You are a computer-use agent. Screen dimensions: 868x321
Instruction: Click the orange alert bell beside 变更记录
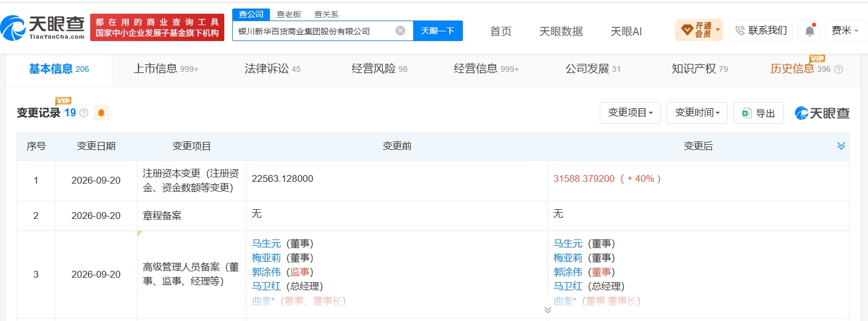tap(101, 113)
